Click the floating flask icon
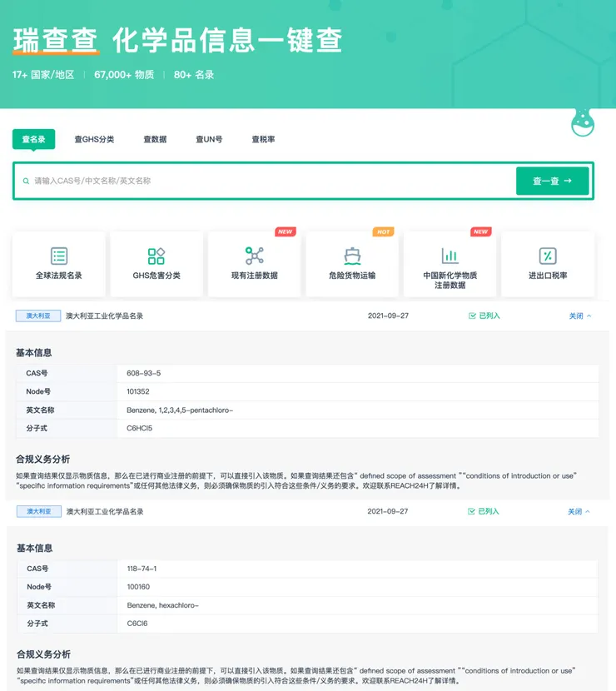The image size is (616, 691). (583, 122)
